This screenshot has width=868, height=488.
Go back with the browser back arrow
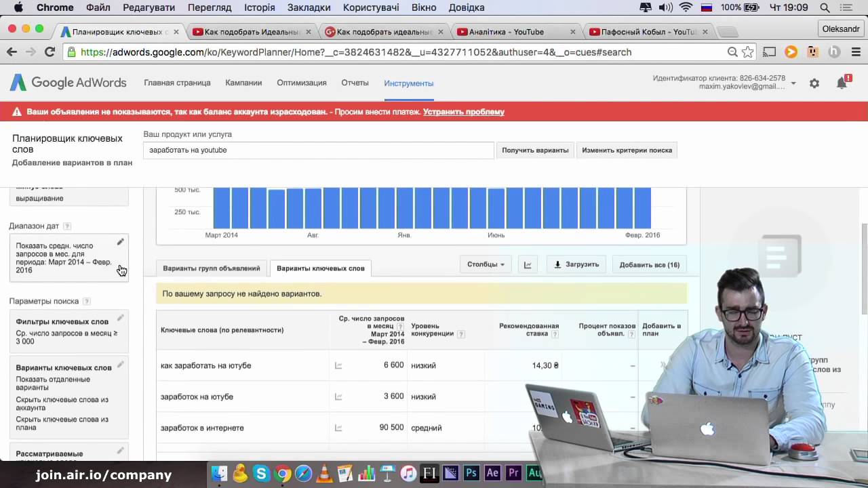point(12,52)
